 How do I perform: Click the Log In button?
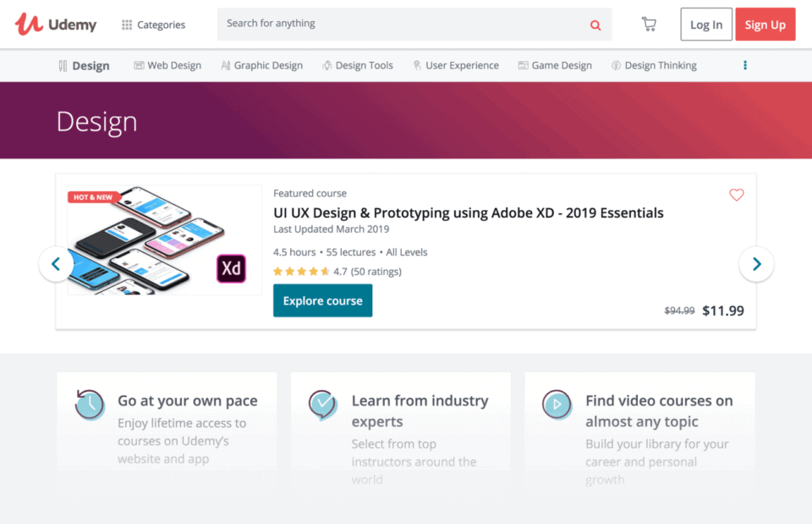coord(705,25)
